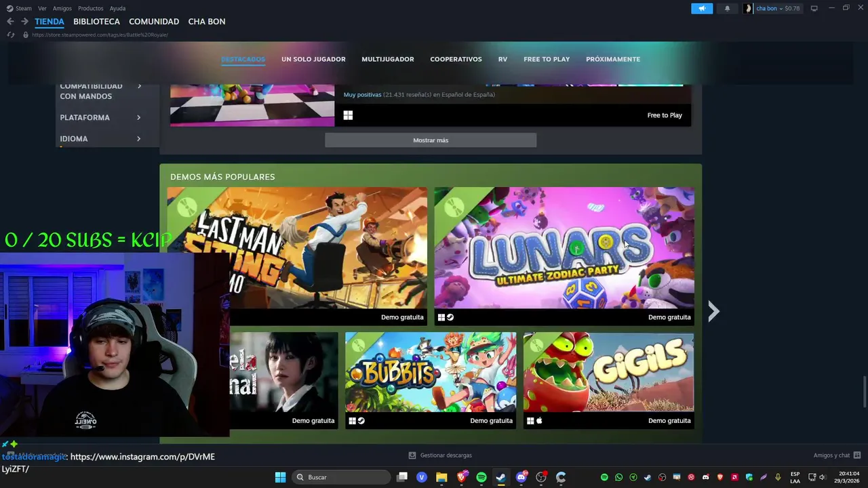Viewport: 868px width, 488px height.
Task: Open Amigos y chat panel
Action: pos(837,455)
